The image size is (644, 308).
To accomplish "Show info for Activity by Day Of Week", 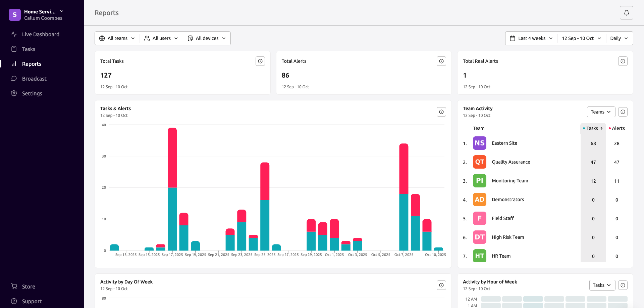I will click(441, 285).
